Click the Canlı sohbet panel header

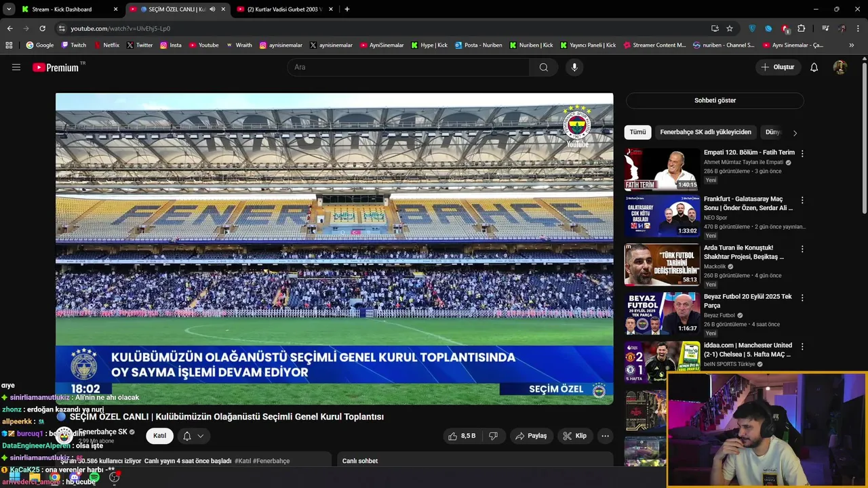click(475, 461)
